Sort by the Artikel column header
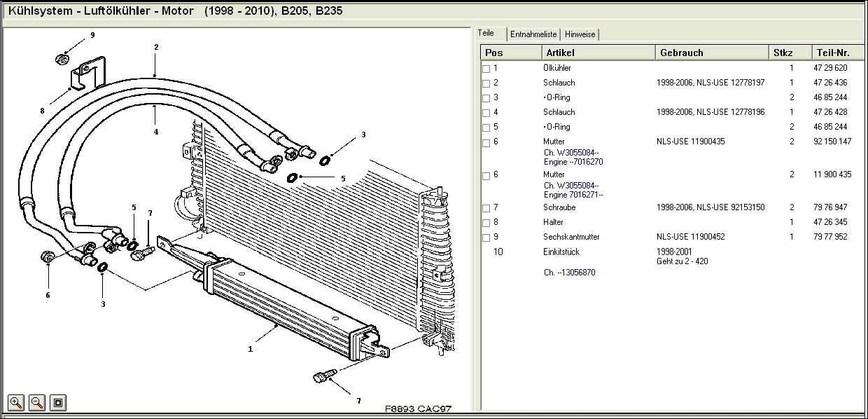 pos(598,53)
